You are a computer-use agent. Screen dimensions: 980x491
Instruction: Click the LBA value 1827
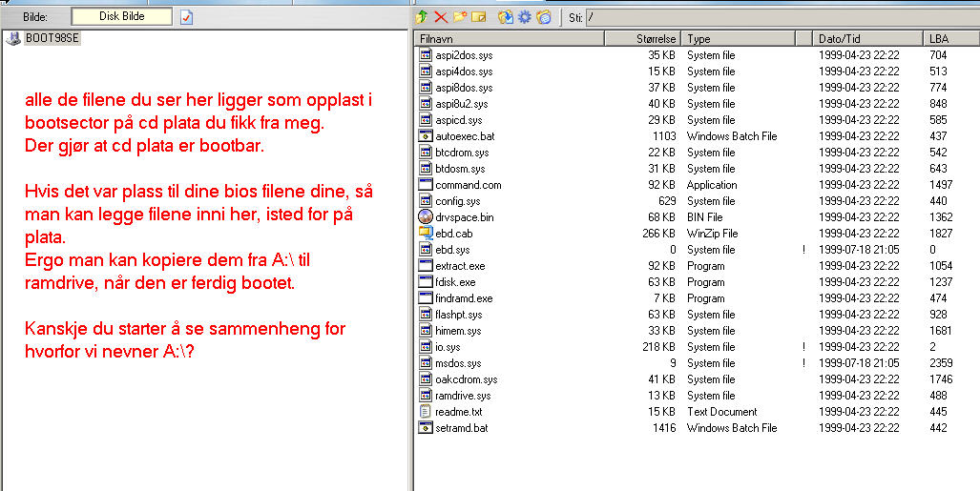(941, 234)
